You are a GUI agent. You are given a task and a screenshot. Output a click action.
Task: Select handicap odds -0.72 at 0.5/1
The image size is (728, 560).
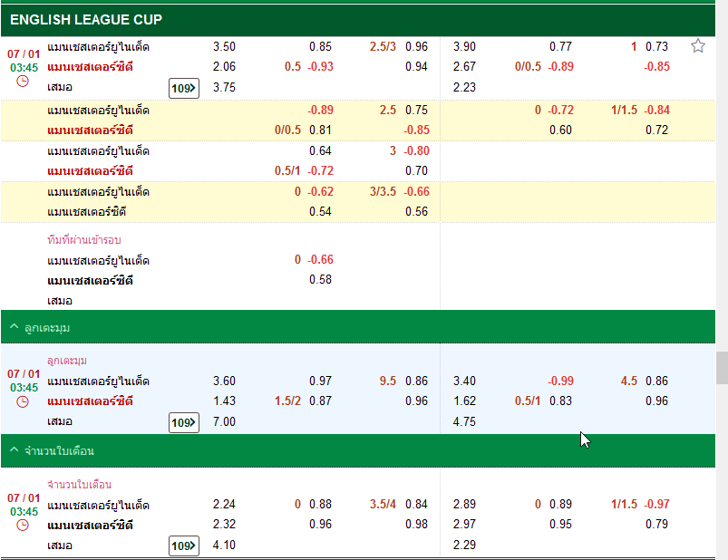(320, 171)
